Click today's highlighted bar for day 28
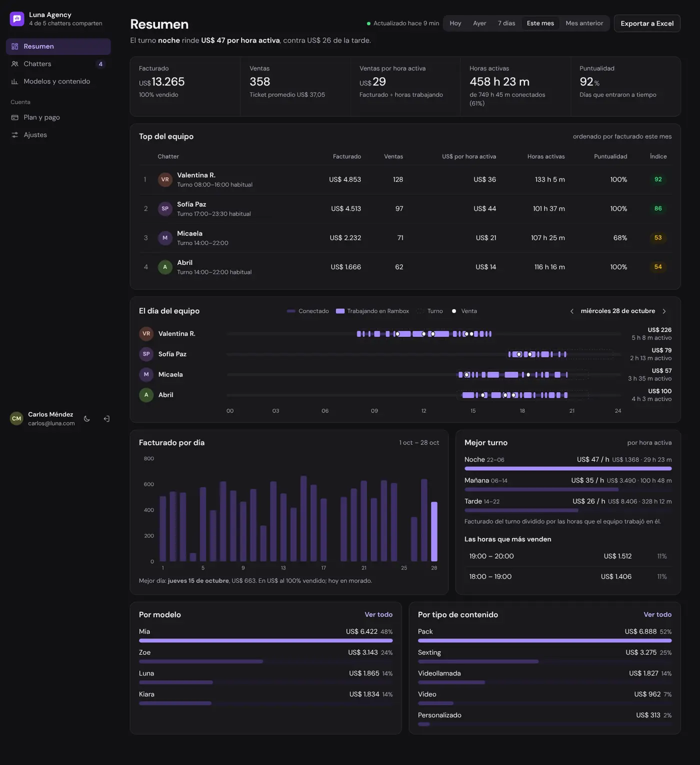 pyautogui.click(x=434, y=531)
